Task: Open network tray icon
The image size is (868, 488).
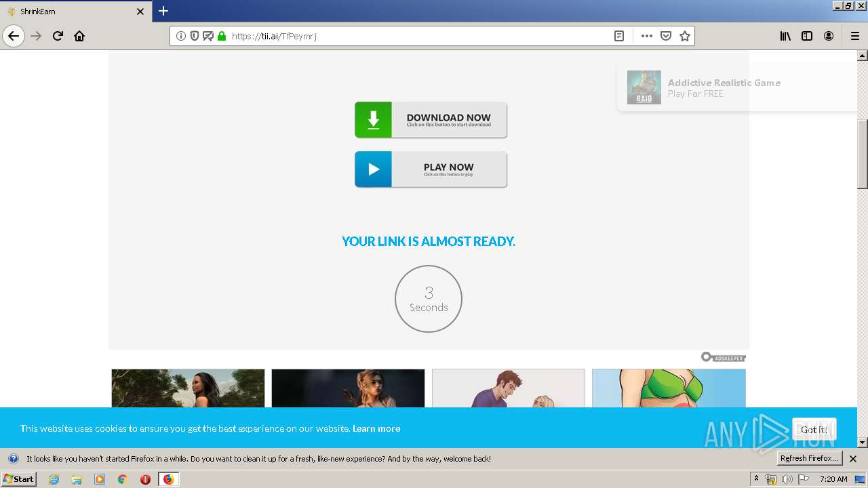Action: [x=771, y=479]
